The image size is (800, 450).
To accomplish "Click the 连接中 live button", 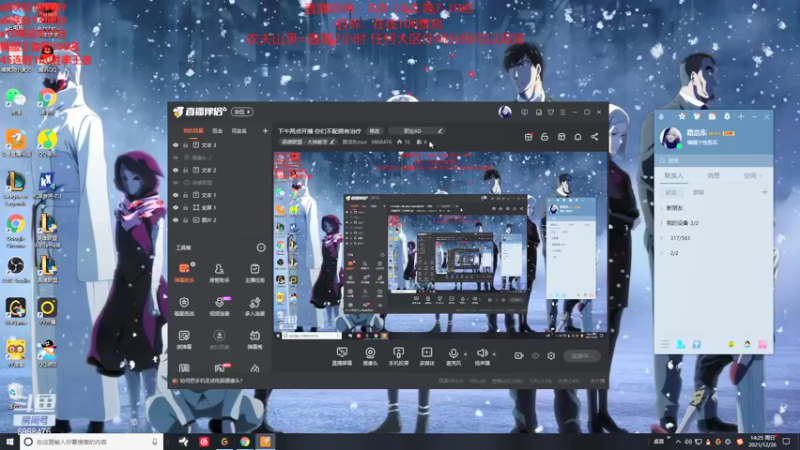I will pos(582,356).
